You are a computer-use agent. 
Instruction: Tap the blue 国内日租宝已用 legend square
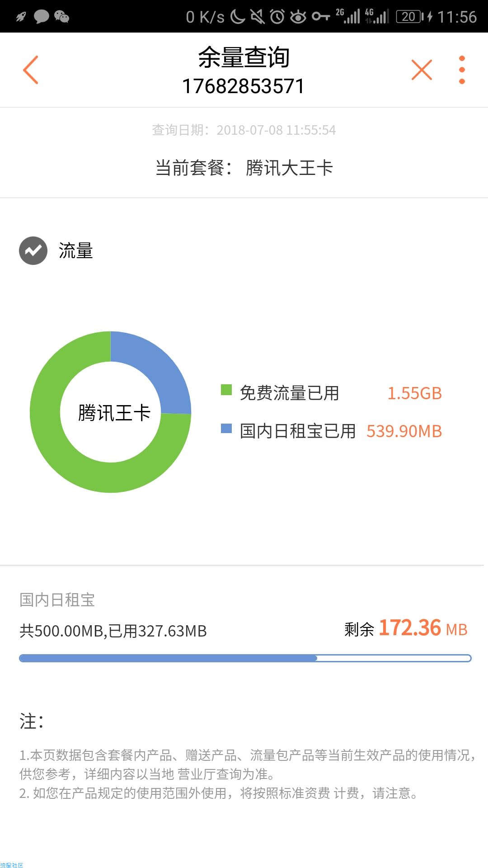226,428
